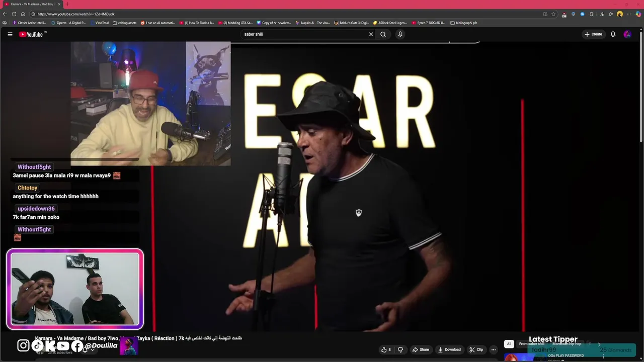Viewport: 644px width, 362px height.
Task: Click the Facebook overlay icon
Action: tap(77, 345)
